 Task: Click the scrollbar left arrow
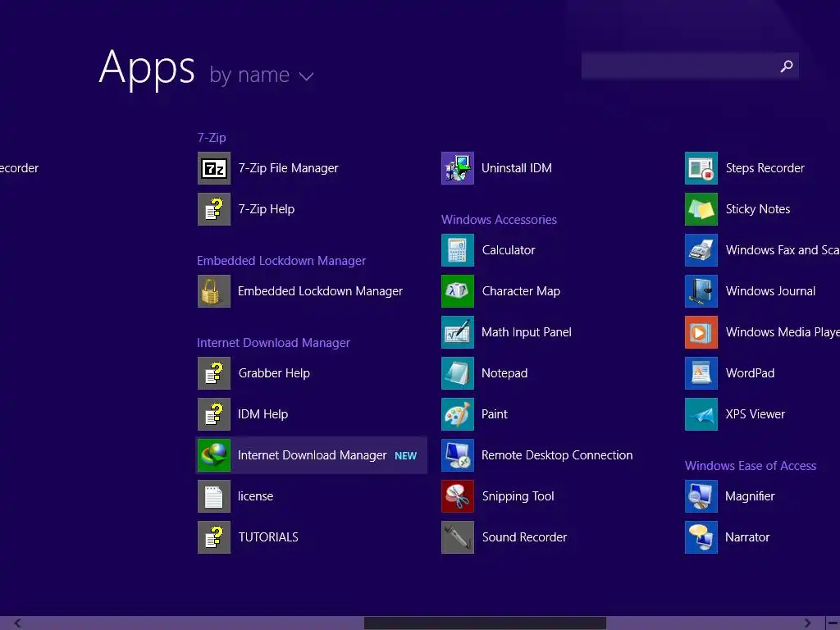tap(18, 623)
